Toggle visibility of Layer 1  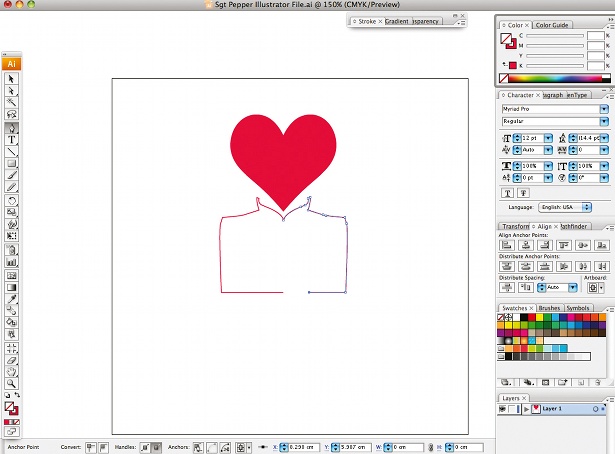pos(502,409)
